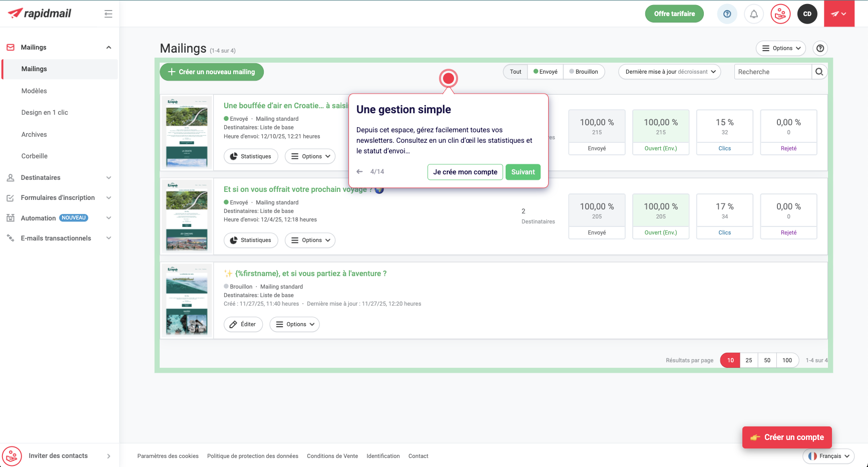Set results per page to 25
Image resolution: width=868 pixels, height=467 pixels.
coord(748,360)
